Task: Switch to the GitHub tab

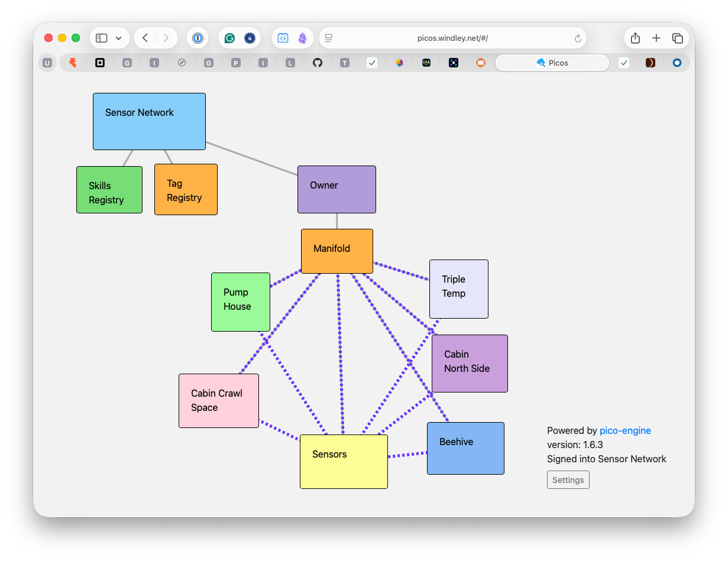Action: (x=318, y=63)
